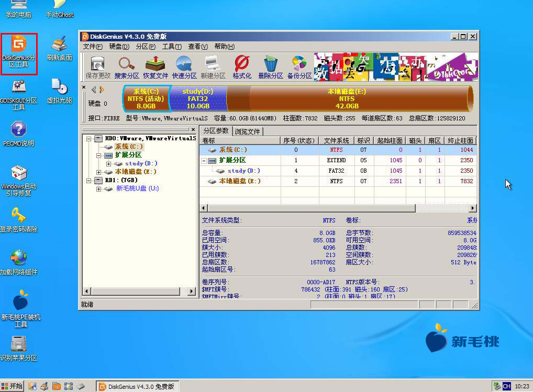Select 新毛桃U盘 (U:) label in tree
The image size is (533, 392).
(x=137, y=188)
